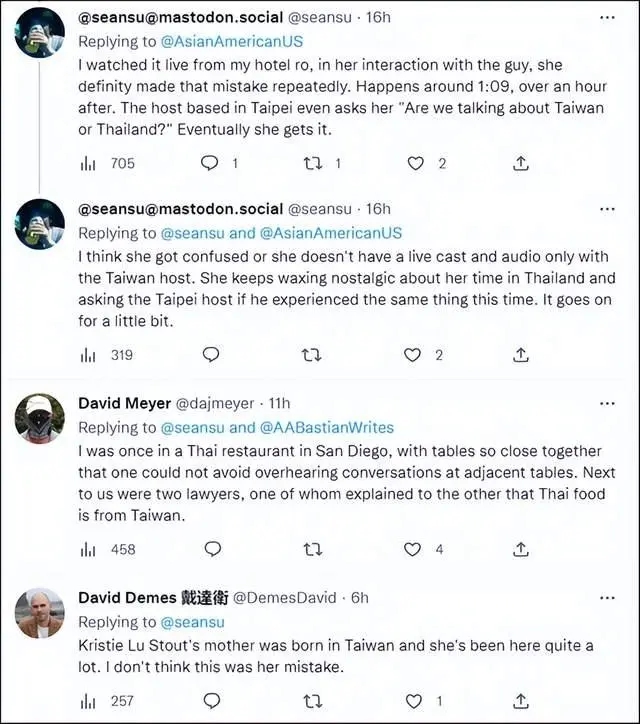Like David Meyer's Thai restaurant tweet
This screenshot has width=640, height=724.
tap(412, 549)
